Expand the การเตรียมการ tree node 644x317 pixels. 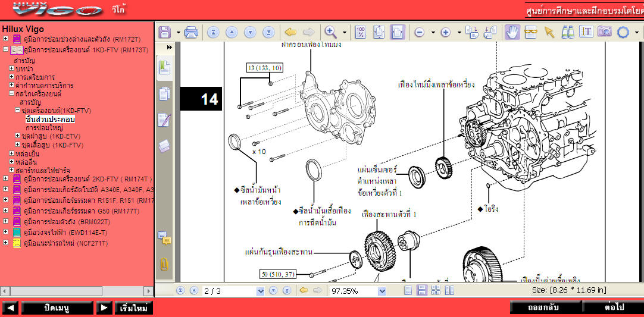[11, 76]
